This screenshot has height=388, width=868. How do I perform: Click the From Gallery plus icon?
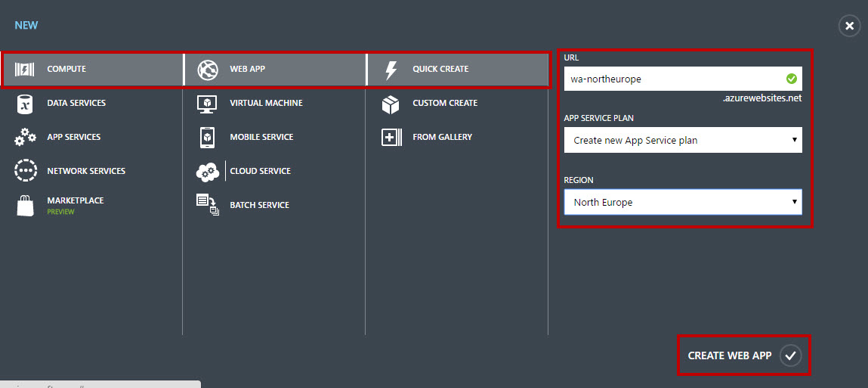click(x=391, y=138)
